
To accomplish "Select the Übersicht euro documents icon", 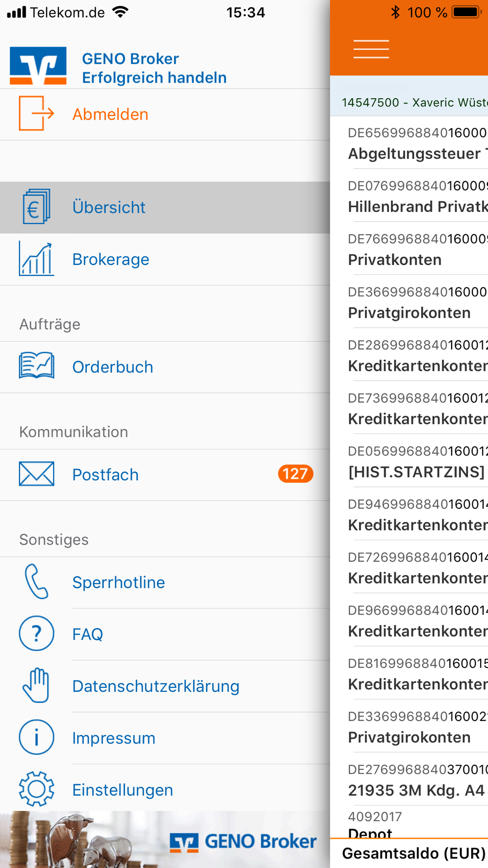I will [36, 207].
